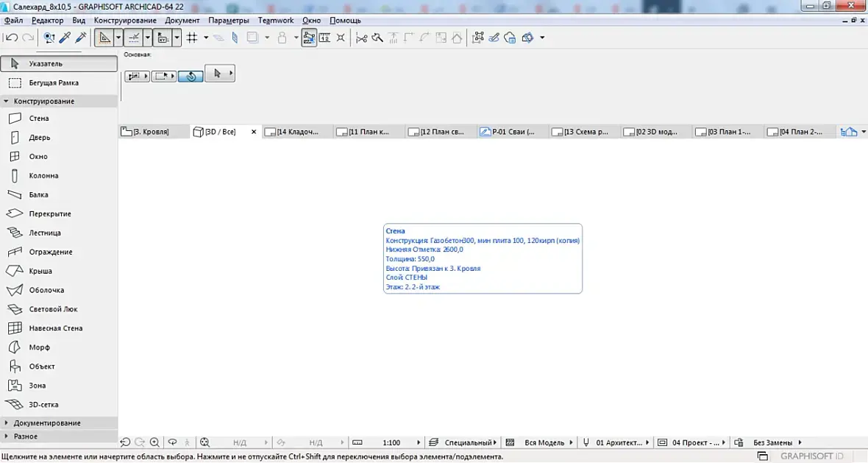The width and height of the screenshot is (868, 463).
Task: Select the 3D-сетка mesh tool
Action: pos(59,405)
